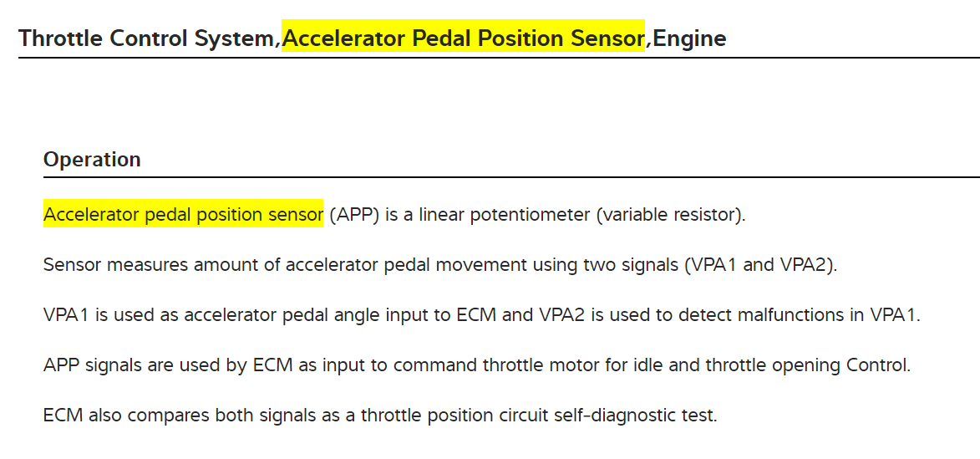
Task: Click the word "Engine" in the title
Action: (689, 38)
